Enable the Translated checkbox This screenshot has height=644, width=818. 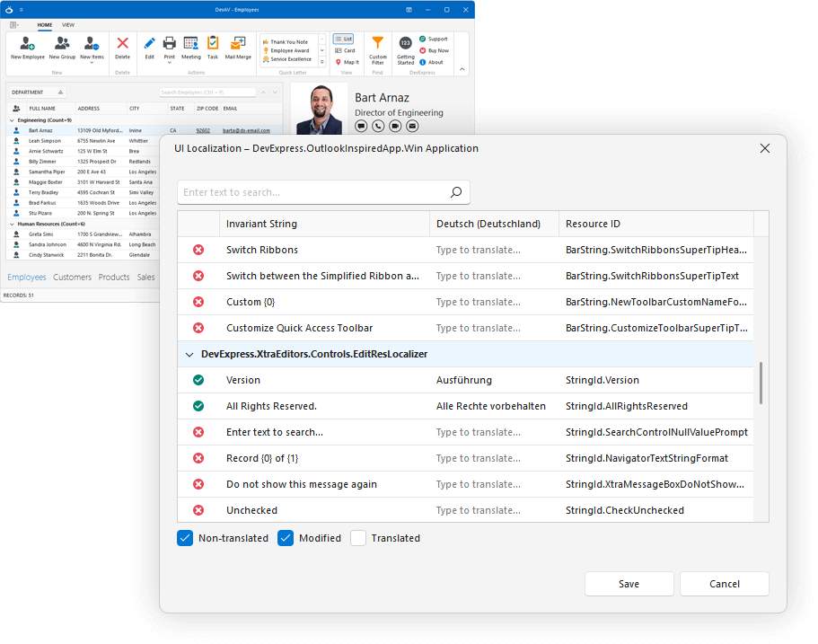(358, 538)
